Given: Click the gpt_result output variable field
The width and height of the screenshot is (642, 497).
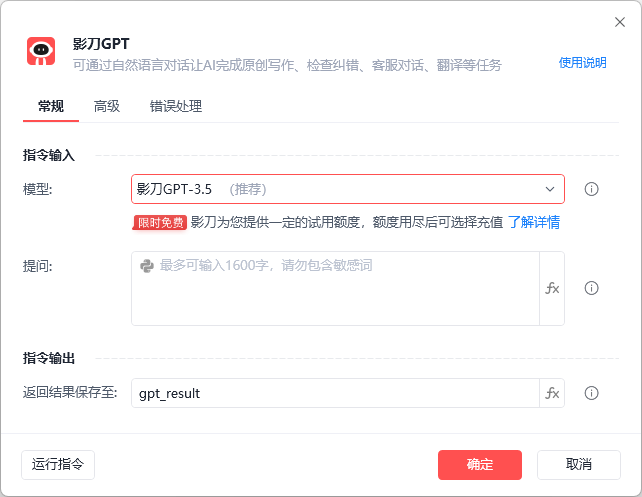Looking at the screenshot, I should 335,393.
